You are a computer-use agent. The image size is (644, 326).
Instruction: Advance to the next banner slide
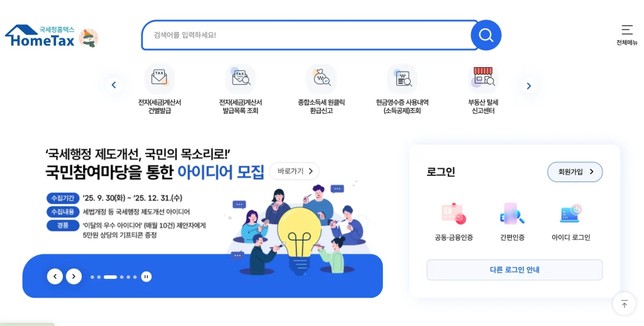click(74, 276)
